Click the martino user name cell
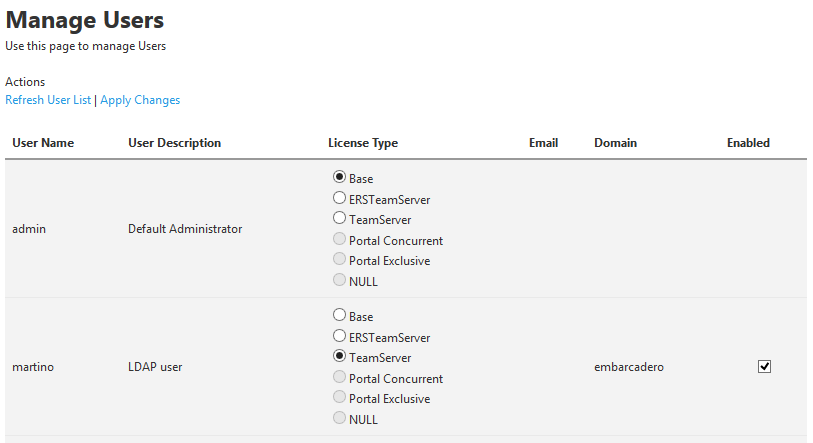813x443 pixels. pos(33,367)
